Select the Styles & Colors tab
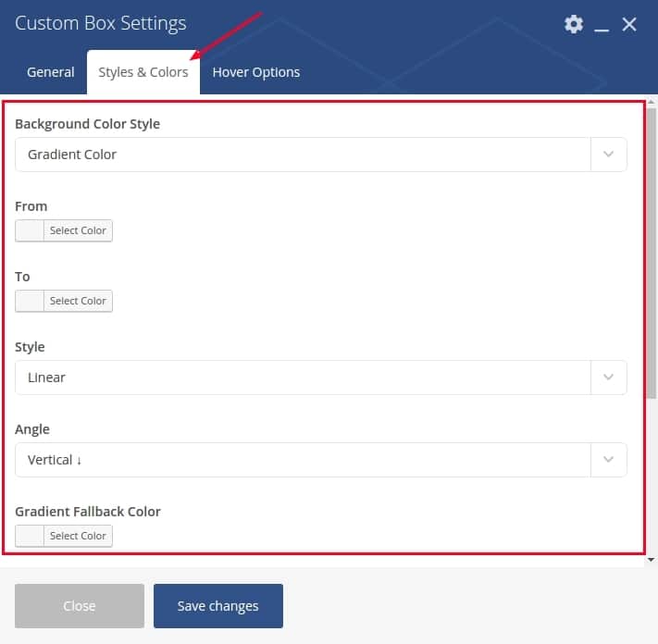This screenshot has height=644, width=658. 143,72
